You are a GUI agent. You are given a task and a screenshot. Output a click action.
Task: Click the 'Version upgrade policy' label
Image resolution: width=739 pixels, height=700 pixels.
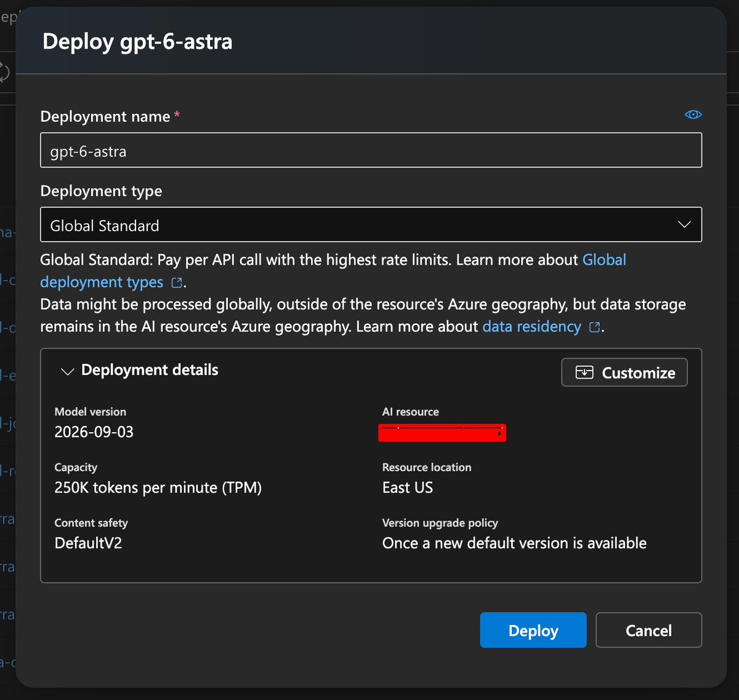[x=440, y=523]
